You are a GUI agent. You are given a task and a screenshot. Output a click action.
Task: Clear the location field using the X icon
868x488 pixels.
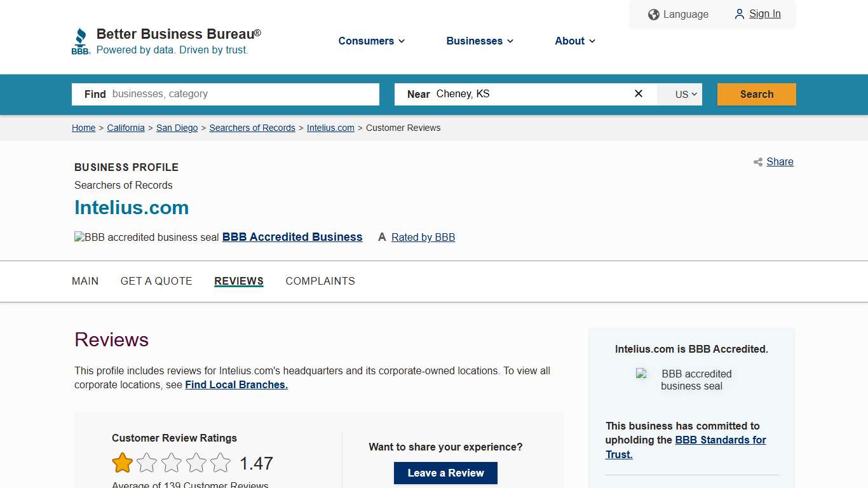pos(638,93)
